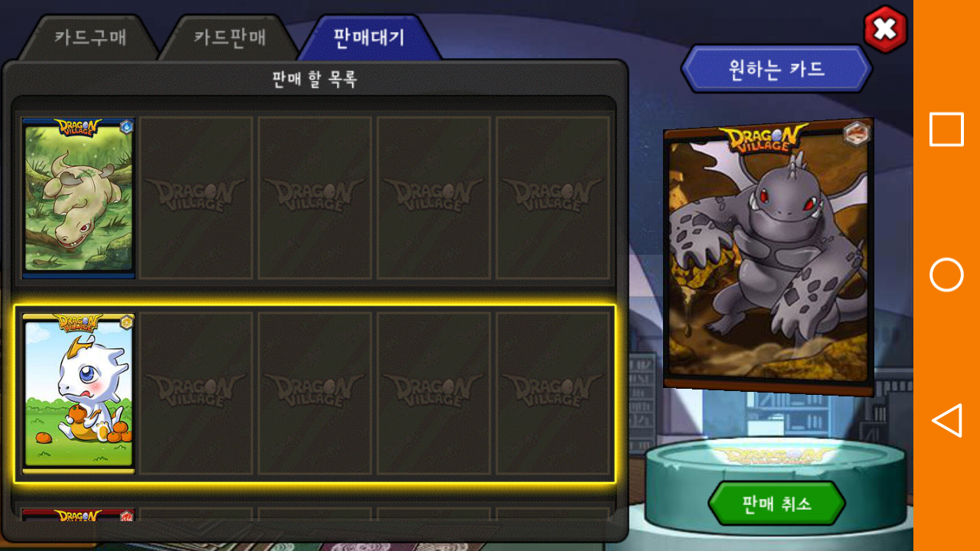Click the blue badge on the green dragon card

(x=126, y=127)
